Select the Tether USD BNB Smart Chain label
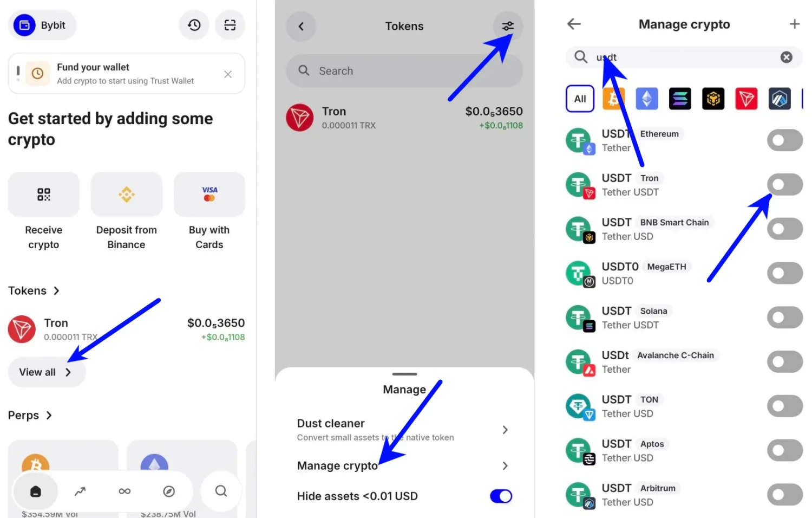This screenshot has width=812, height=518. 627,237
